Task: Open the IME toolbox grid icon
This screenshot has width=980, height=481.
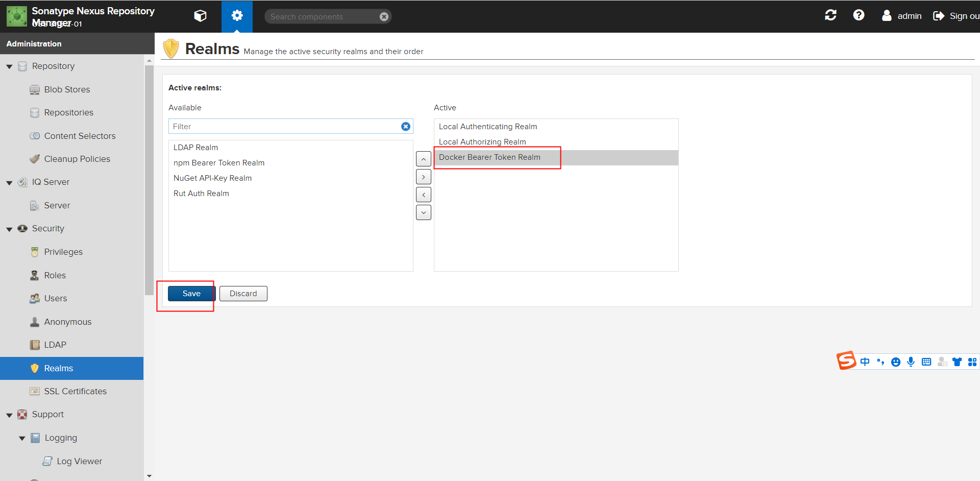Action: (972, 362)
